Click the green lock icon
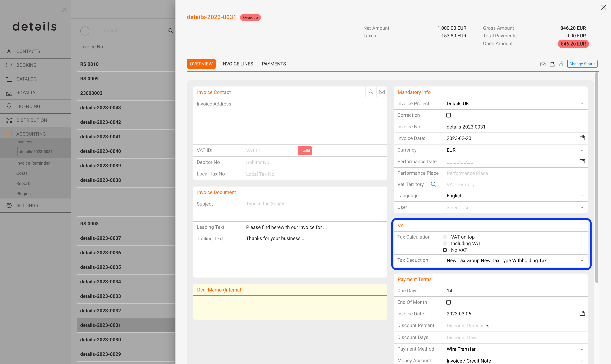The width and height of the screenshot is (611, 364). pyautogui.click(x=561, y=64)
